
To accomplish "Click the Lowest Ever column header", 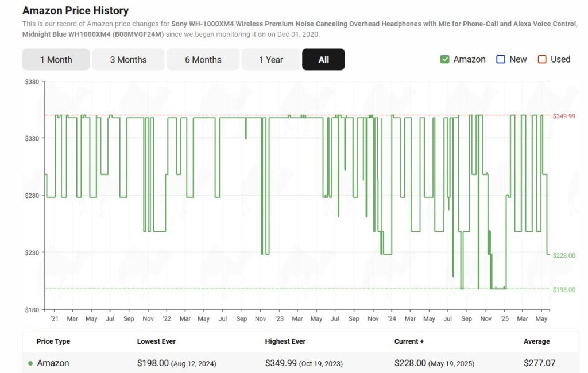I will point(156,341).
